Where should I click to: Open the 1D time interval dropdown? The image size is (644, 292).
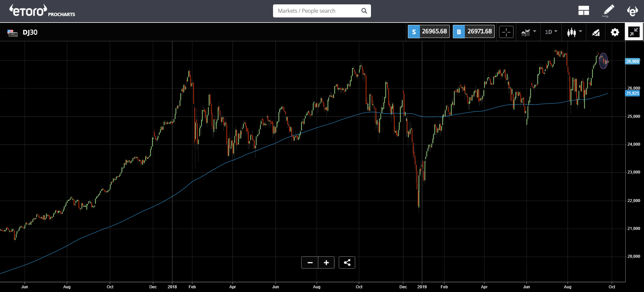551,32
